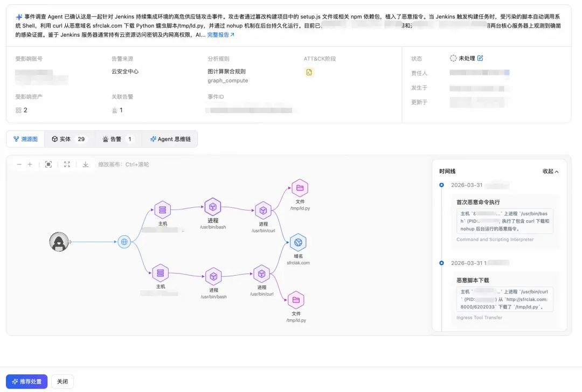Select lower /usr/bin/curl process node

pyautogui.click(x=262, y=274)
